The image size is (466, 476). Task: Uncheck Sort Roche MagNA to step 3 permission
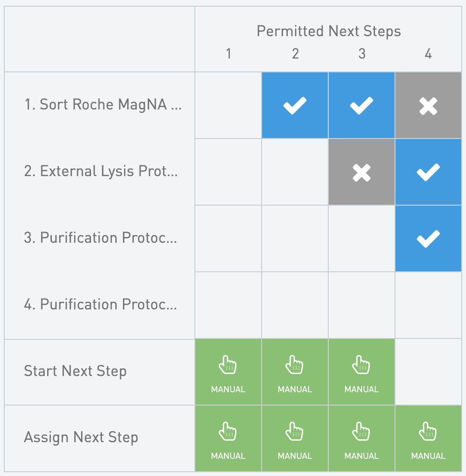point(362,105)
